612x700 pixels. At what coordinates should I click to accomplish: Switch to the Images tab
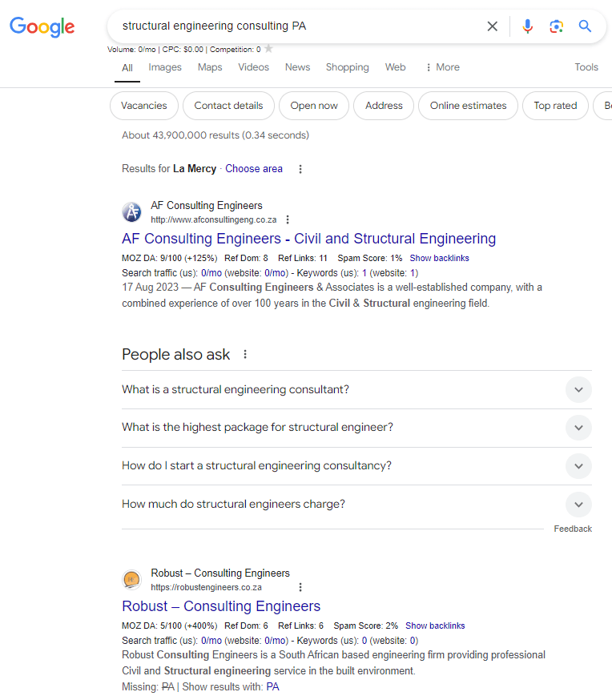[165, 67]
